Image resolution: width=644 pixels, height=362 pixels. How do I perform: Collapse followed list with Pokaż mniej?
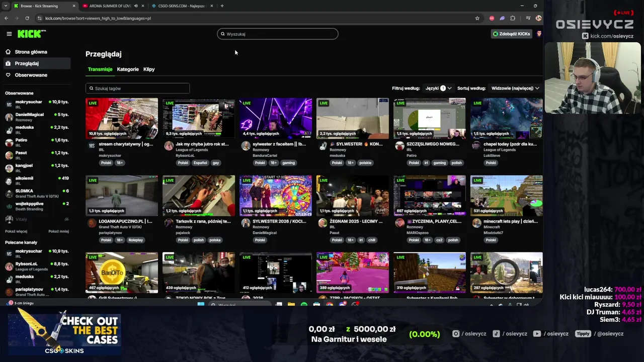(58, 231)
